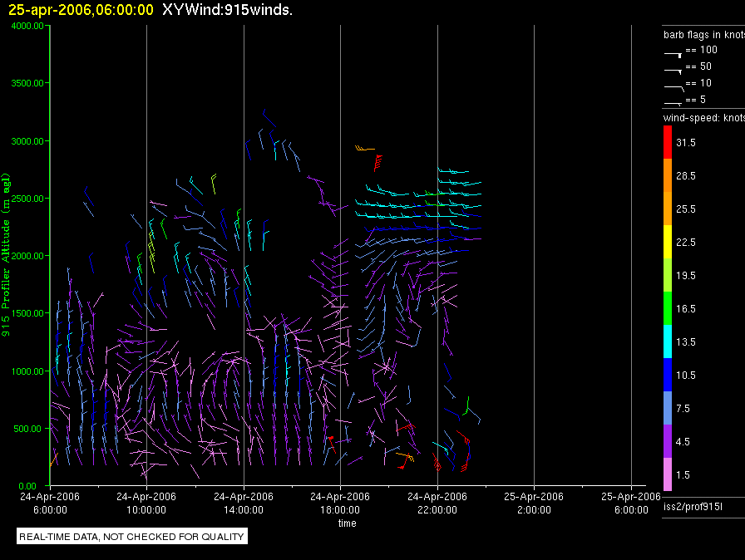The height and width of the screenshot is (560, 745).
Task: Select the light blue 7.5 knots swatch
Action: pyautogui.click(x=668, y=408)
